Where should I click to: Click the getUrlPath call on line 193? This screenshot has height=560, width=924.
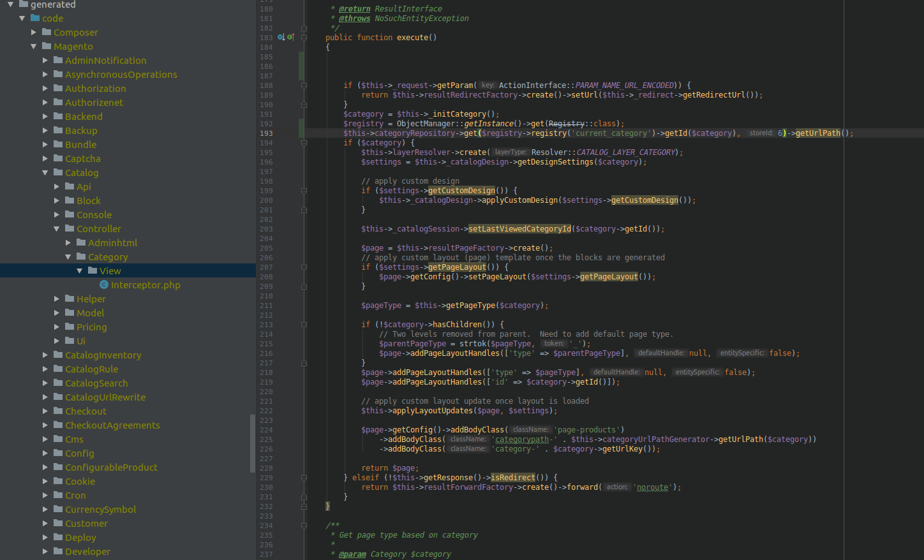818,133
